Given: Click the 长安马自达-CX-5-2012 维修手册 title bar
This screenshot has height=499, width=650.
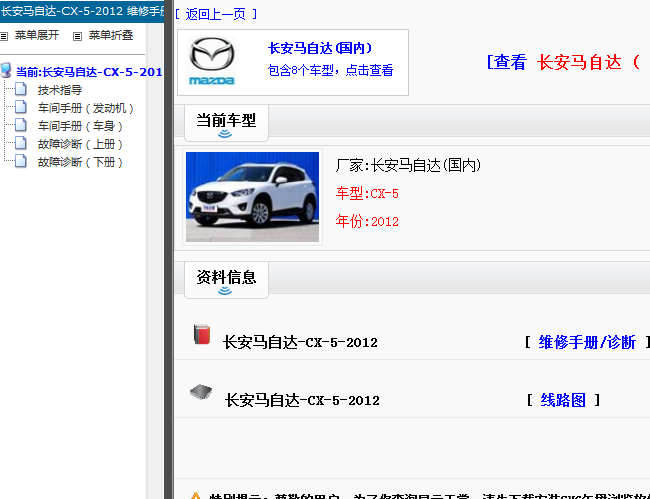Looking at the screenshot, I should [x=82, y=11].
